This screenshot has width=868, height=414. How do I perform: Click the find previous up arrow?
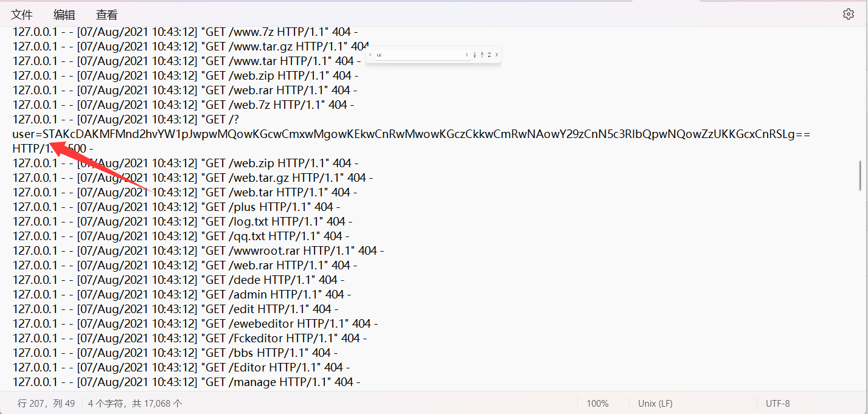[x=482, y=55]
